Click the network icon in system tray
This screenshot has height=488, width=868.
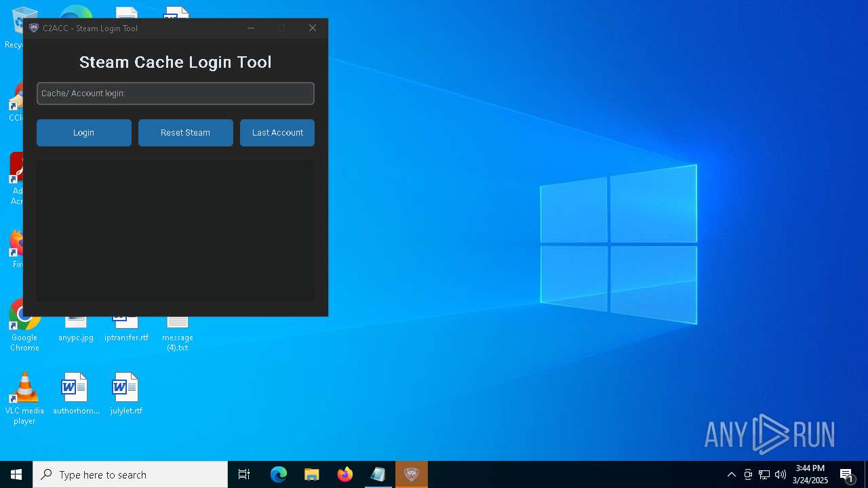click(764, 474)
